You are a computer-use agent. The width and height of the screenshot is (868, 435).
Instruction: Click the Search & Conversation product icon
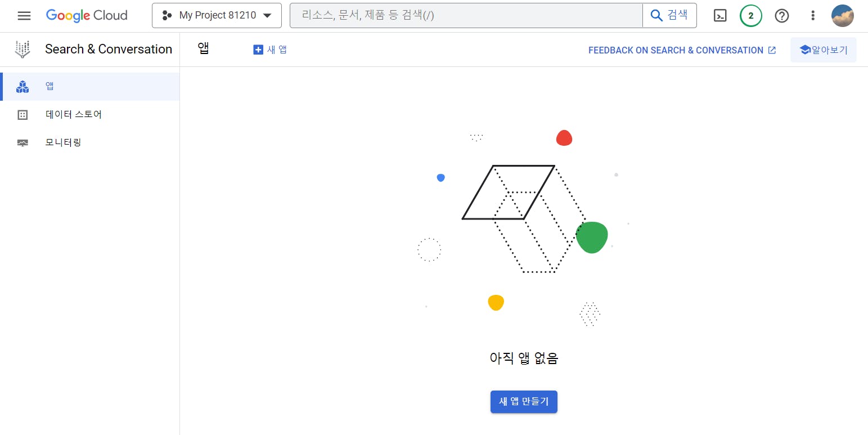click(23, 50)
